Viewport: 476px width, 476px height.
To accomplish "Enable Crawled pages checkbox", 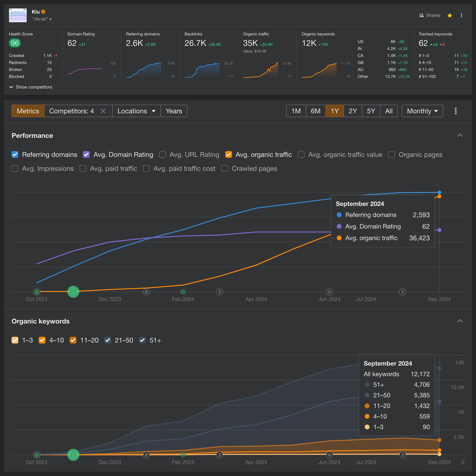I will [x=225, y=168].
